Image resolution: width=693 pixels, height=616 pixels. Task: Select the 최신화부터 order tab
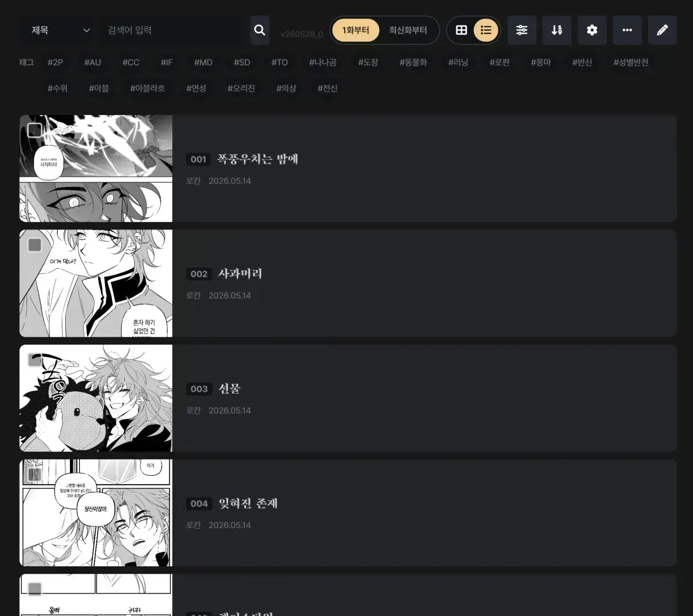(408, 30)
